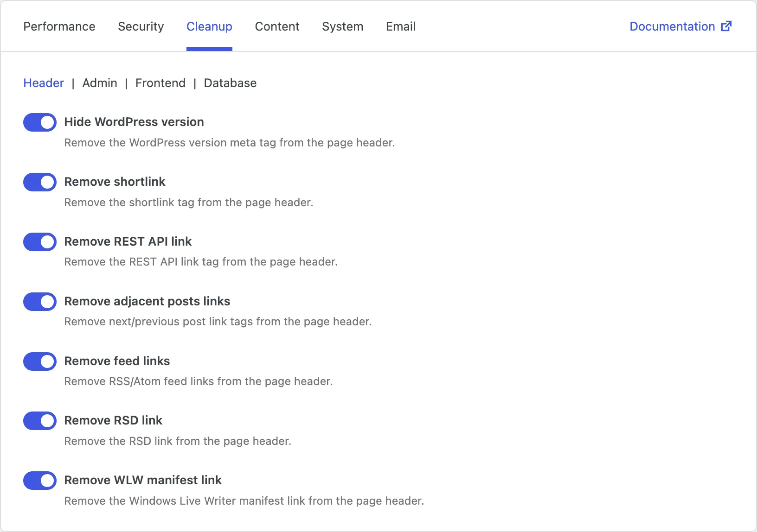Image resolution: width=757 pixels, height=532 pixels.
Task: Select the Cleanup tab
Action: pyautogui.click(x=209, y=26)
